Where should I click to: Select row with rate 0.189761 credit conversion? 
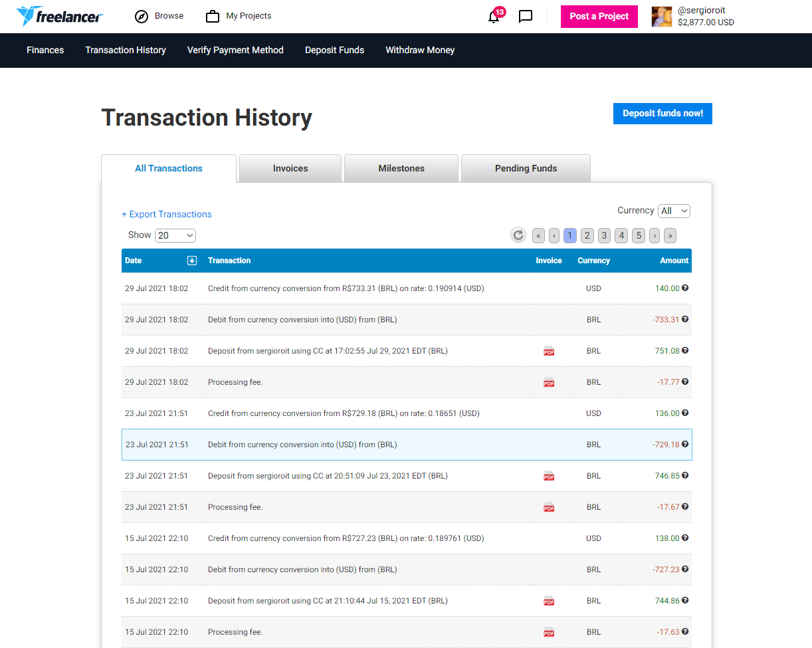[x=407, y=538]
